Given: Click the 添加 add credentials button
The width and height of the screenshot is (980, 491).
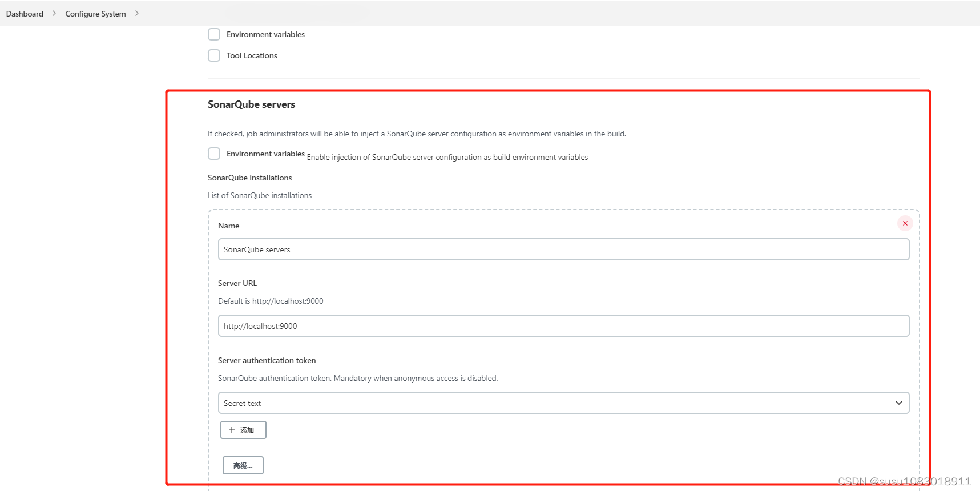Looking at the screenshot, I should (243, 430).
